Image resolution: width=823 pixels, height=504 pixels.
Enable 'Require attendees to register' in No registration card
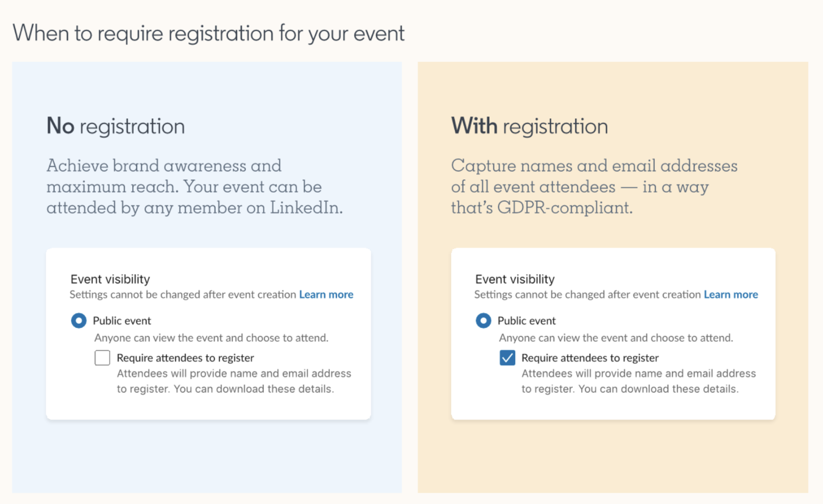pos(102,358)
